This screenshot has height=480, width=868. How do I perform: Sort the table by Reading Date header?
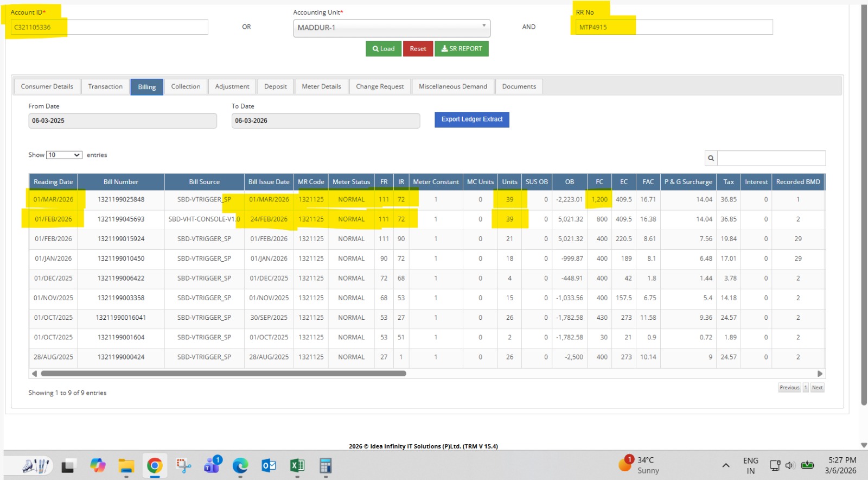(x=53, y=182)
